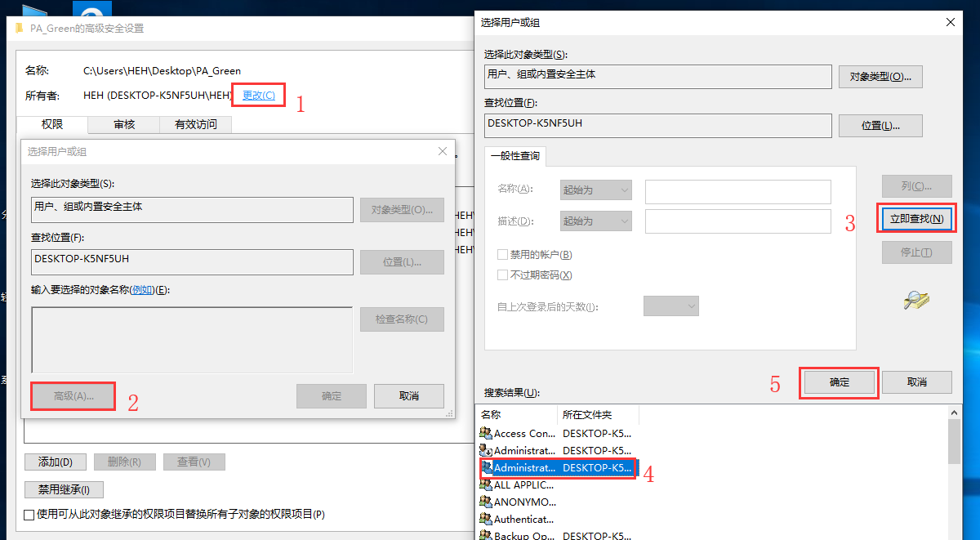The image size is (980, 540).
Task: Click the 停止(T) button
Action: [917, 252]
